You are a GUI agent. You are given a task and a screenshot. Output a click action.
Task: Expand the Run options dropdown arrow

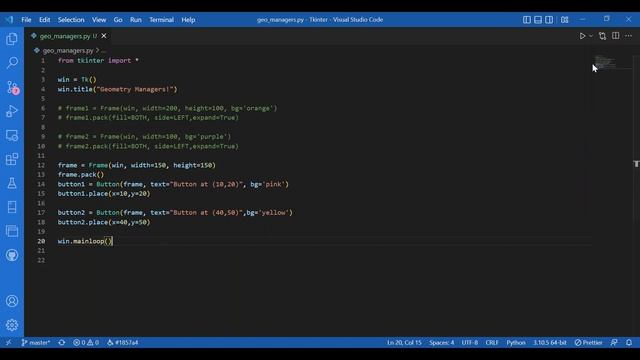[x=591, y=36]
